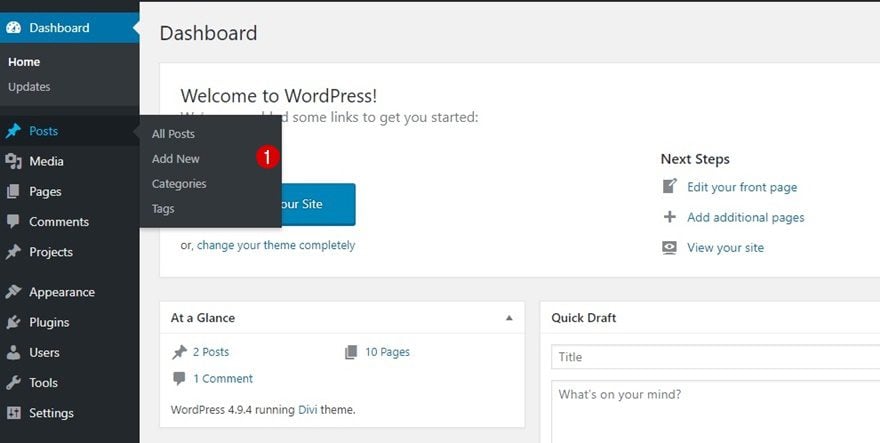Open the Edit your front page link

coord(742,187)
